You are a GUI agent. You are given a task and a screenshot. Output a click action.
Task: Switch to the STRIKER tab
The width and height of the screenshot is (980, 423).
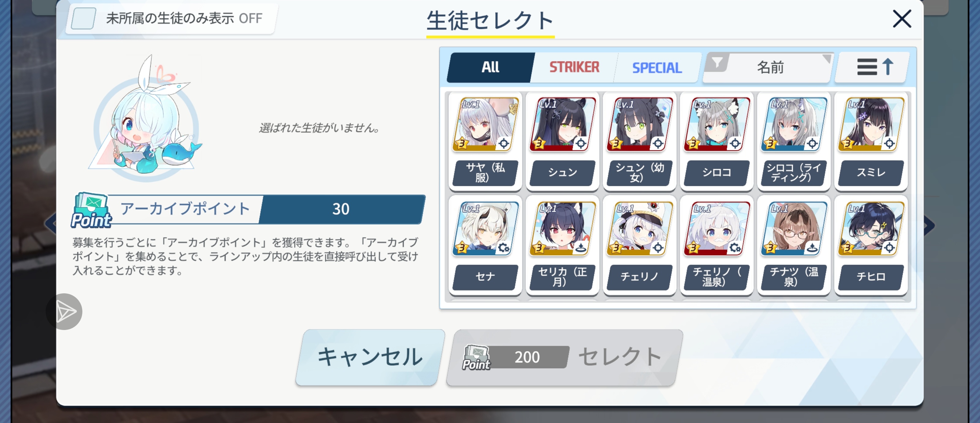574,67
